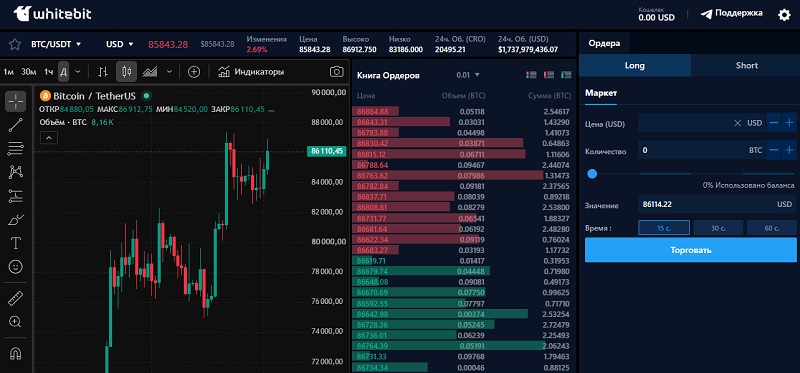Open the Ордера tab
800x373 pixels.
(x=604, y=43)
